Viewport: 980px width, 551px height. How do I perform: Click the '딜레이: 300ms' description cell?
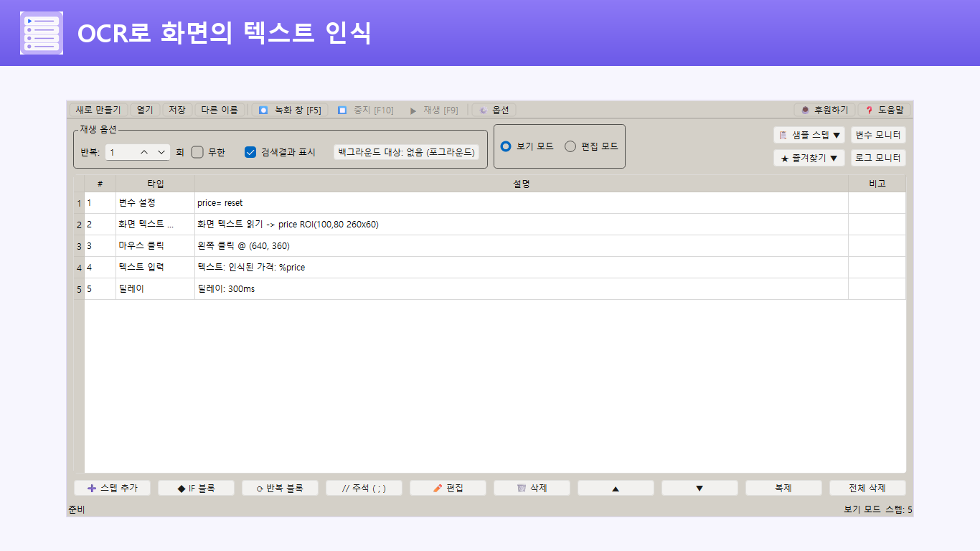(x=522, y=289)
